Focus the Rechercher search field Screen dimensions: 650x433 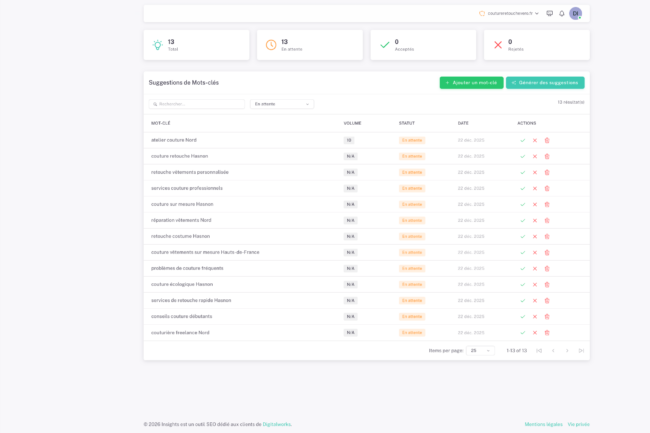click(197, 104)
